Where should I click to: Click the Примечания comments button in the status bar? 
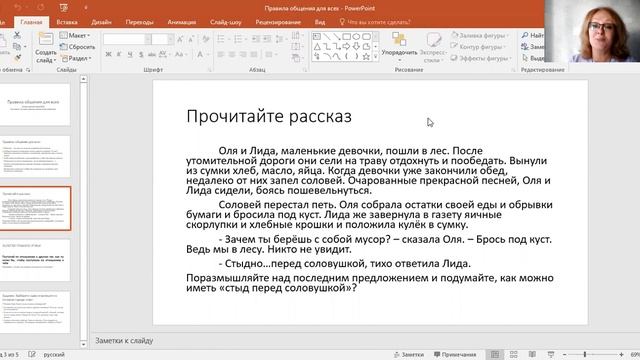tap(455, 355)
